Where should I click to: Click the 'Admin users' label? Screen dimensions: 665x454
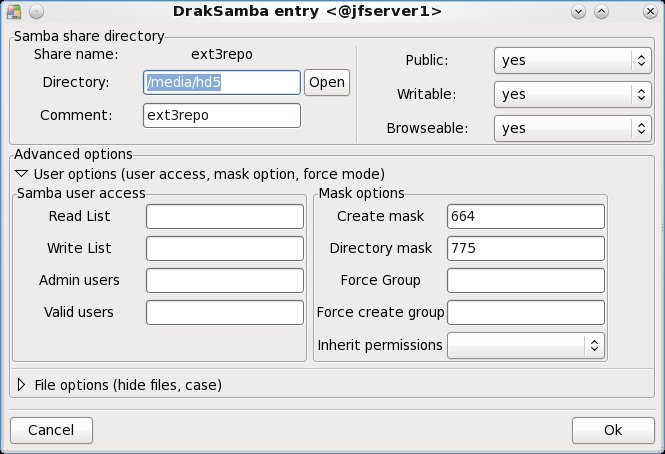79,280
